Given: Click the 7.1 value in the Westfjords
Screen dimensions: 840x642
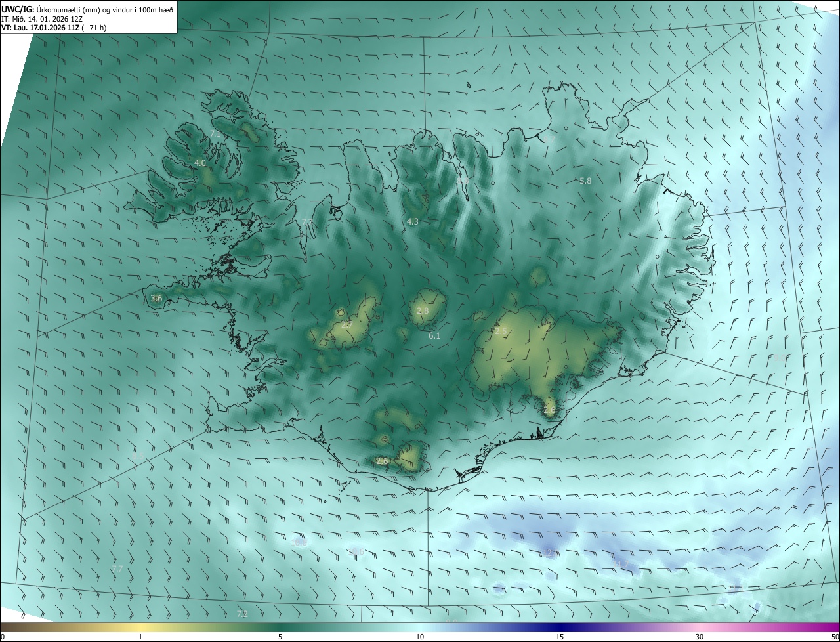Looking at the screenshot, I should coord(215,134).
